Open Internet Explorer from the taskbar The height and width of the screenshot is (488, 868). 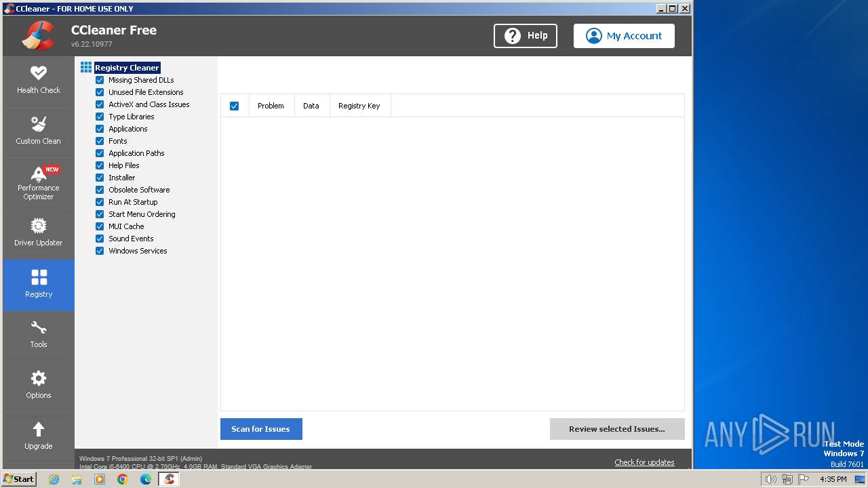click(54, 479)
